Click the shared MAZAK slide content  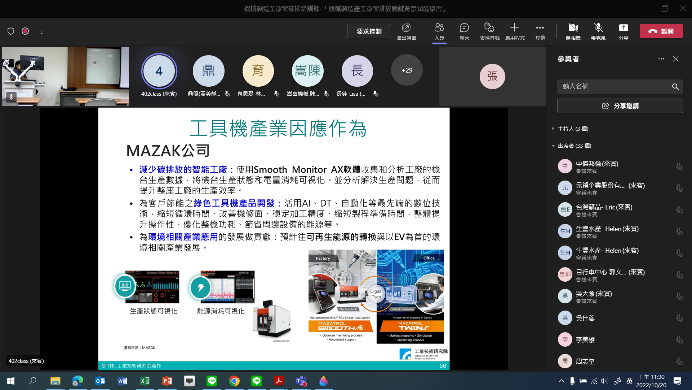(x=274, y=239)
